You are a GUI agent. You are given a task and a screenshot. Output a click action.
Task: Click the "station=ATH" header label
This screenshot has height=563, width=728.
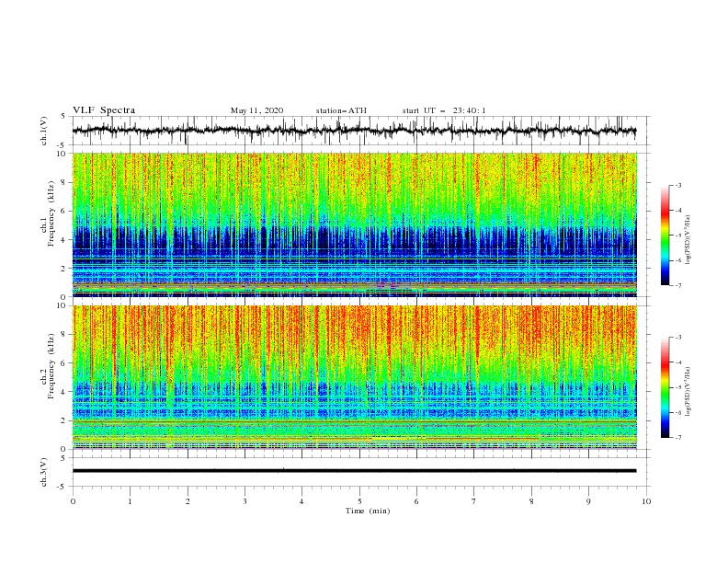pos(341,110)
